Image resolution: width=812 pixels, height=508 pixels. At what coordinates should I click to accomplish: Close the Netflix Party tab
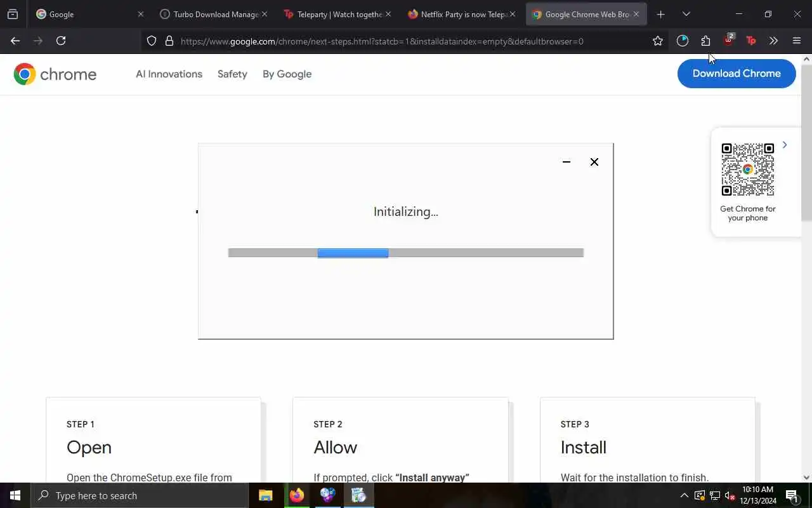point(512,14)
